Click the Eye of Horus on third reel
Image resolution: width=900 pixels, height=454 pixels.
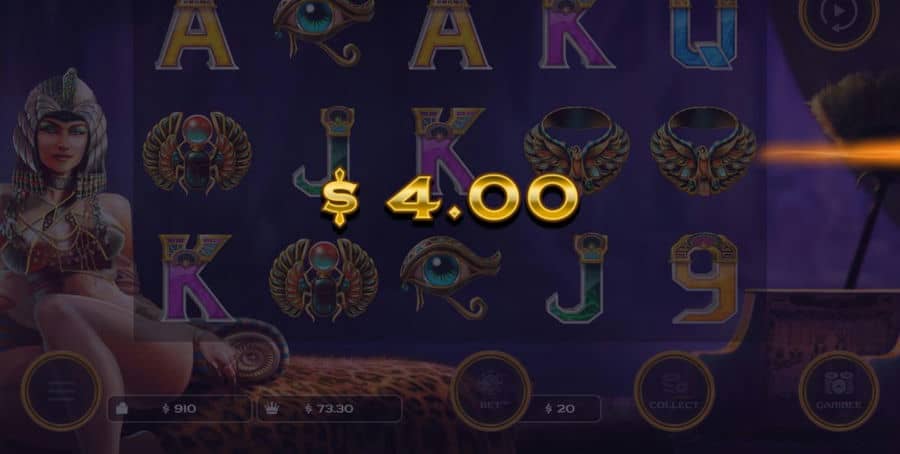tap(451, 275)
